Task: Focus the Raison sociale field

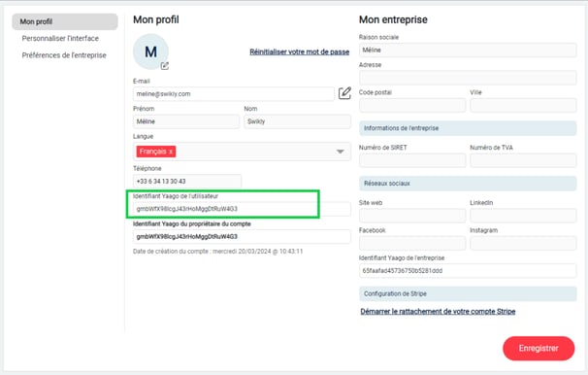Action: [x=468, y=50]
